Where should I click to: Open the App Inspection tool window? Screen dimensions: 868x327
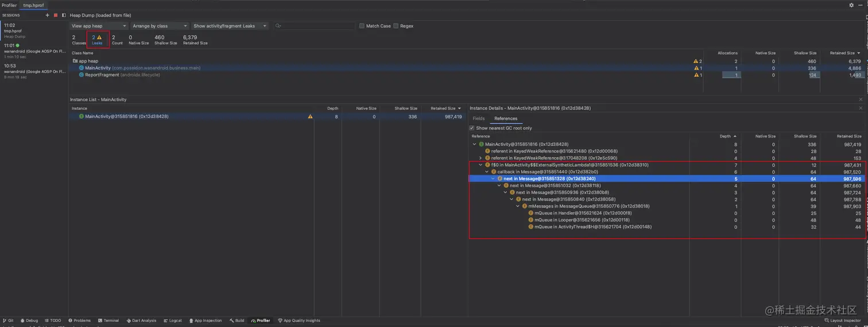(x=205, y=321)
